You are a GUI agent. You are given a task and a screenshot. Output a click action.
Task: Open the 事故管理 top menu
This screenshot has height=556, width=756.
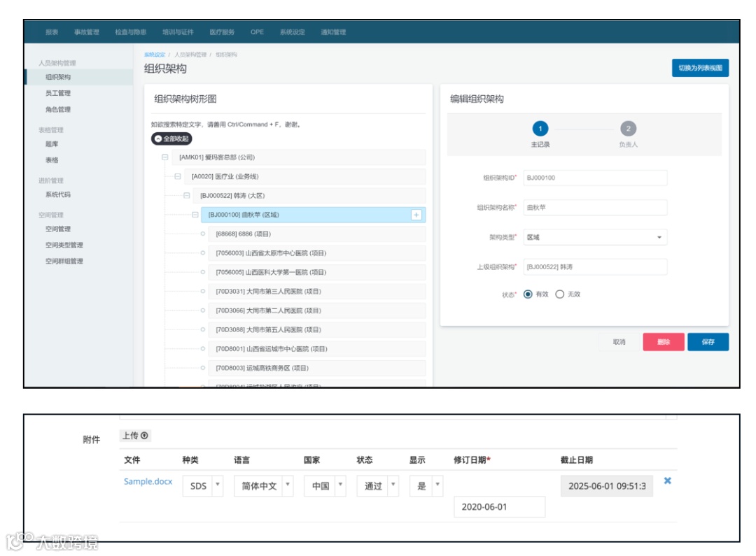(87, 32)
